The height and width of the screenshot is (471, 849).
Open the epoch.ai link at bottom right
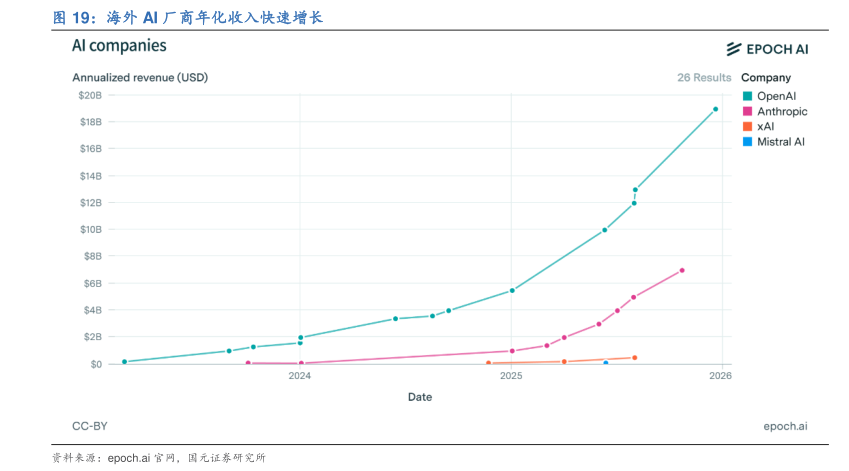coord(785,426)
